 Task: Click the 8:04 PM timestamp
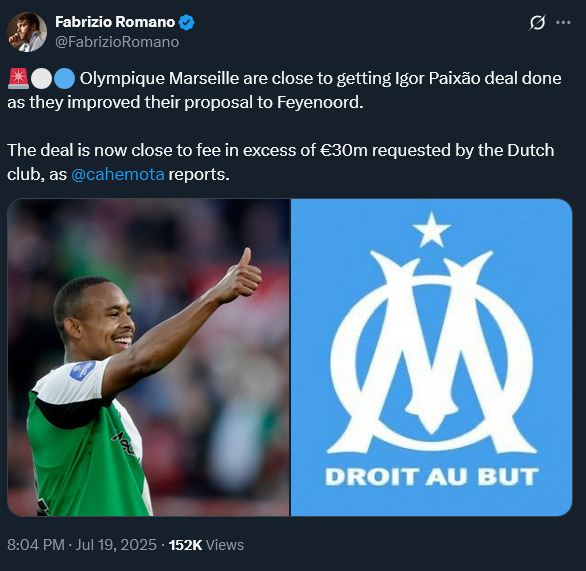[36, 545]
